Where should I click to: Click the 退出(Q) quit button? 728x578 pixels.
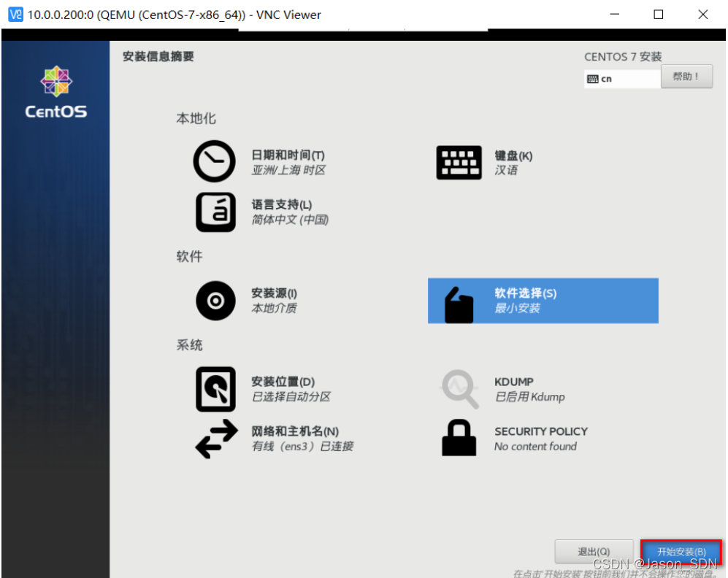point(594,552)
